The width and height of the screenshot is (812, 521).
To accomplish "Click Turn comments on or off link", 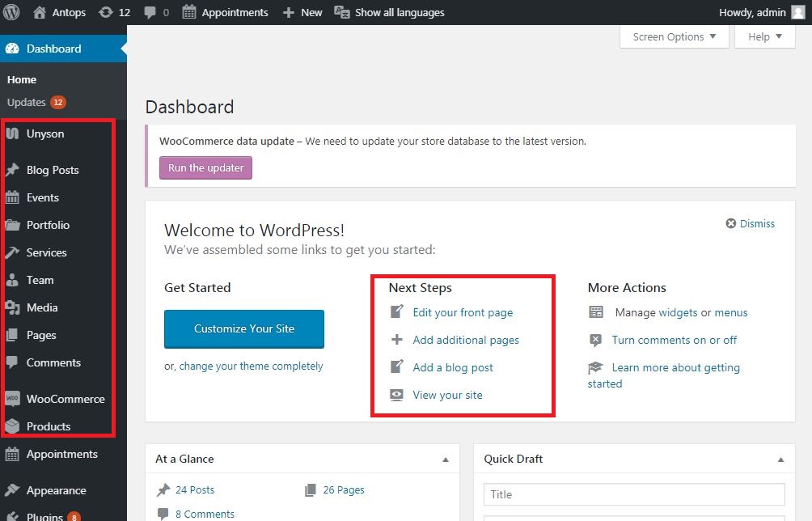I will (x=675, y=340).
